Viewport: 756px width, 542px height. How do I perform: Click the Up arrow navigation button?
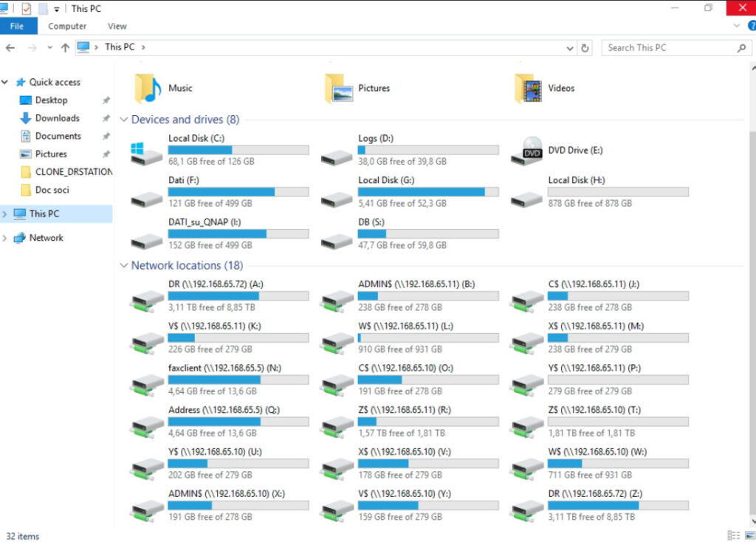65,47
